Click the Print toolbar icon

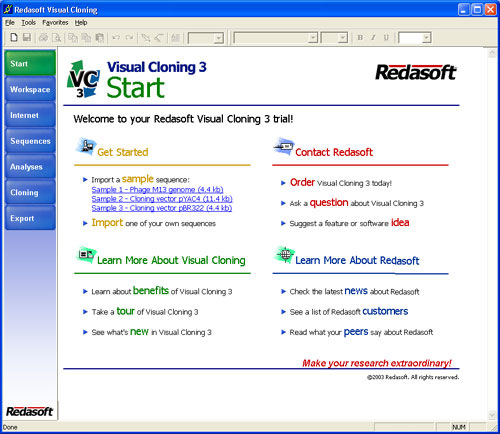click(43, 38)
